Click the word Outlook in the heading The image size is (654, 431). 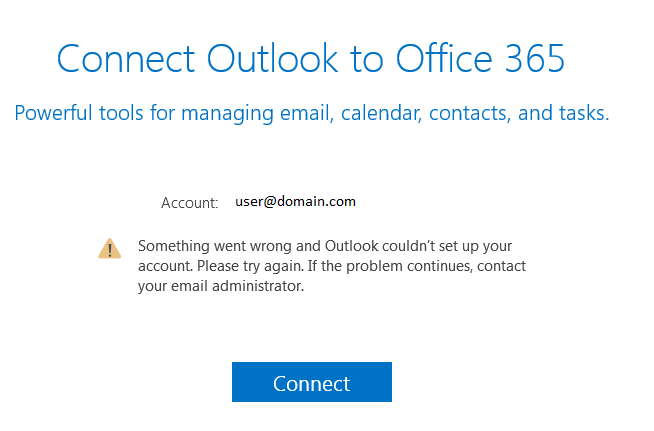pyautogui.click(x=272, y=58)
